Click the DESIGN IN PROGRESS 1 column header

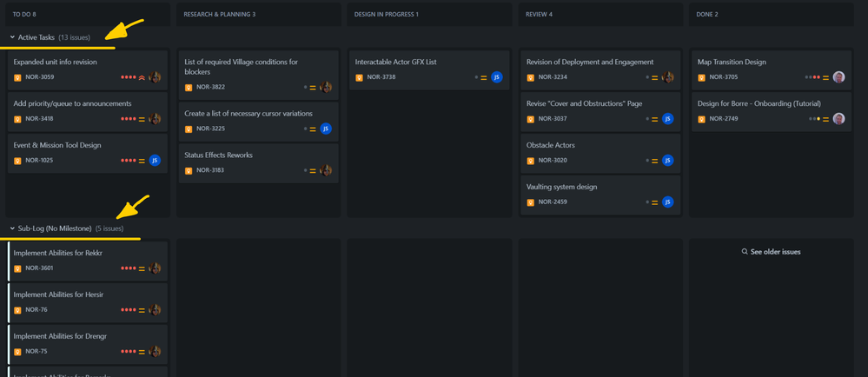coord(429,15)
